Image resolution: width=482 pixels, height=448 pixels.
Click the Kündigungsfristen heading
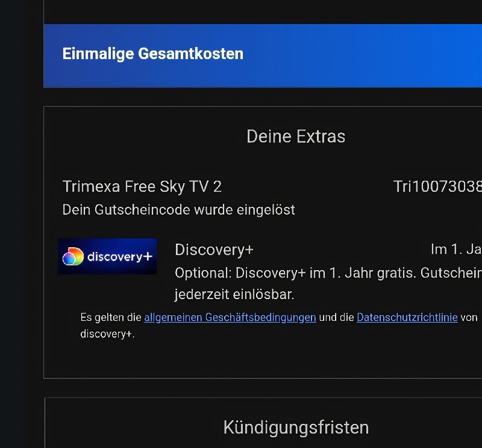click(x=296, y=427)
